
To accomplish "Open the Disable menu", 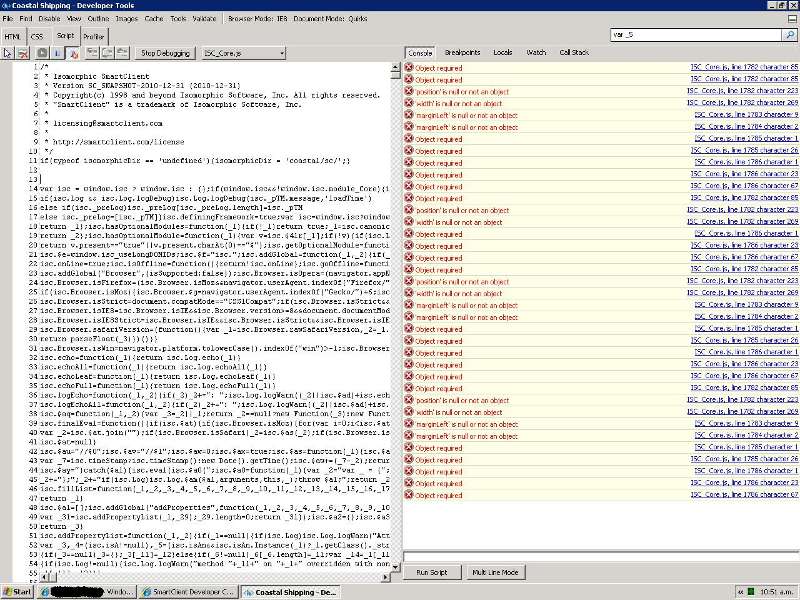I will click(49, 18).
